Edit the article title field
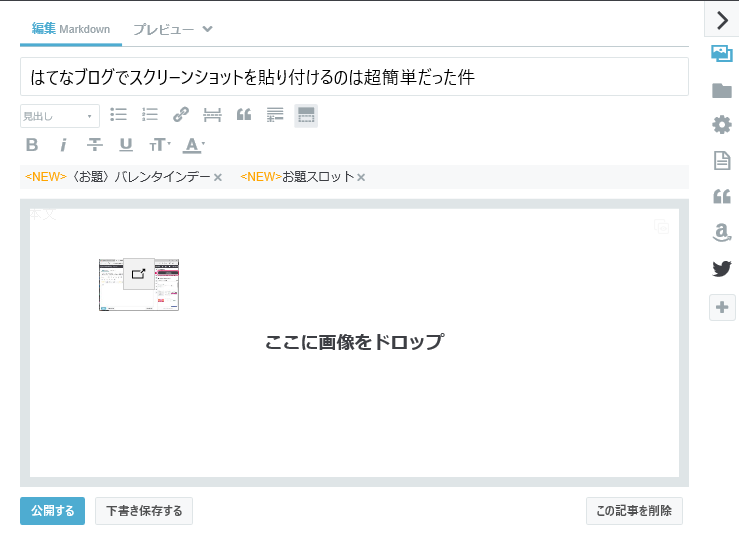 tap(354, 77)
